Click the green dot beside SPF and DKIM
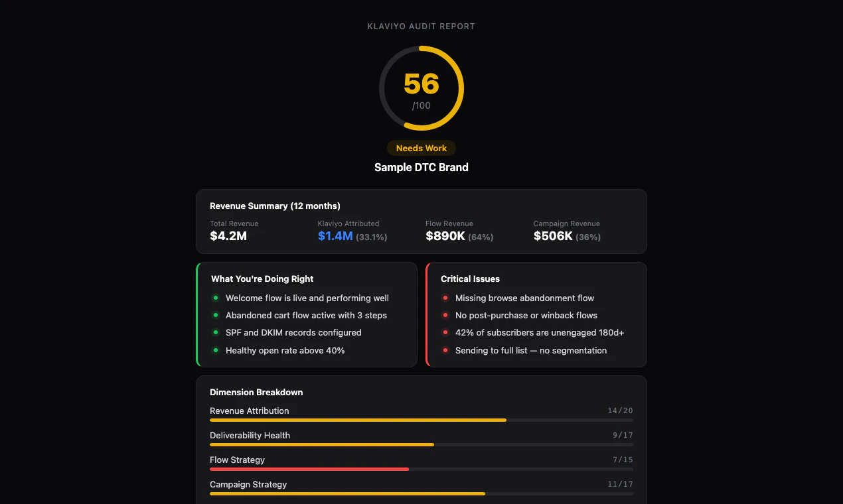Screen dimensions: 843x504 pyautogui.click(x=215, y=333)
